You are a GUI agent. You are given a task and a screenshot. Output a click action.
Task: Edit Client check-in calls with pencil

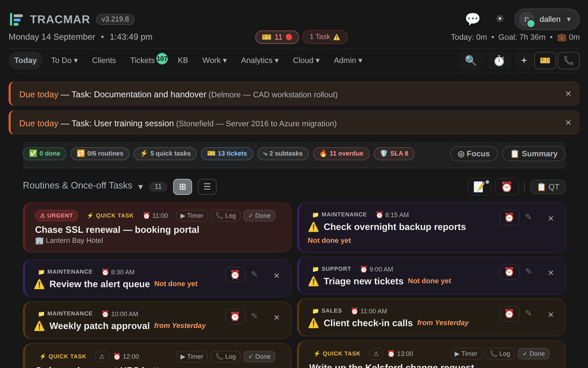pos(529,313)
